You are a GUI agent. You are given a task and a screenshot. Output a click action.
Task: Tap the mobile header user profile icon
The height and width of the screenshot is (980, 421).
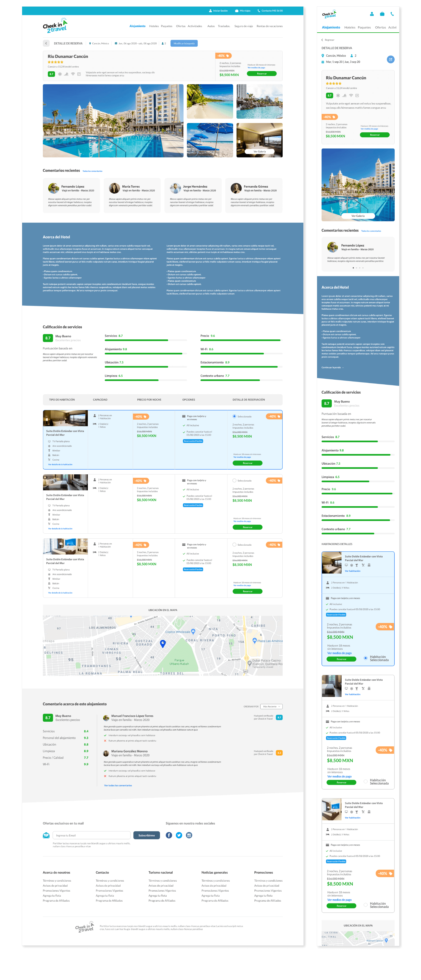click(372, 14)
